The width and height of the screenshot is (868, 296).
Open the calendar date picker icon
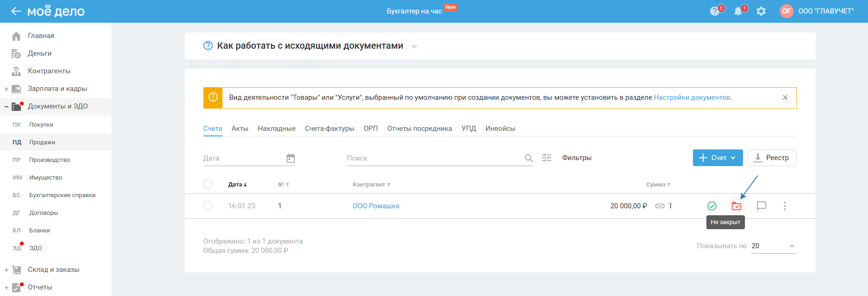coord(291,158)
